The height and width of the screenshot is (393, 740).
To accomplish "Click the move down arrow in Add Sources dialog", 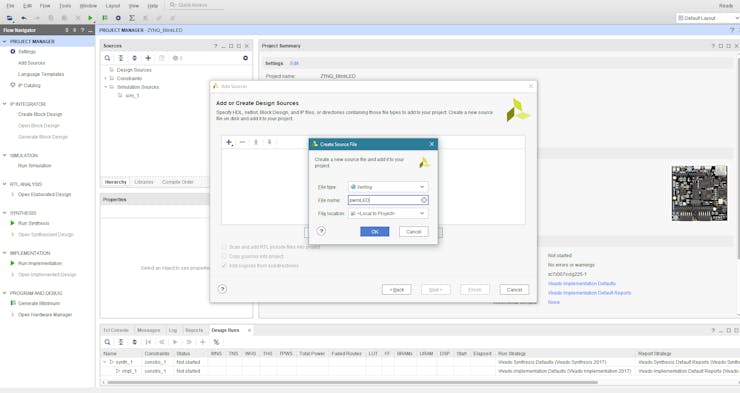I will 269,142.
